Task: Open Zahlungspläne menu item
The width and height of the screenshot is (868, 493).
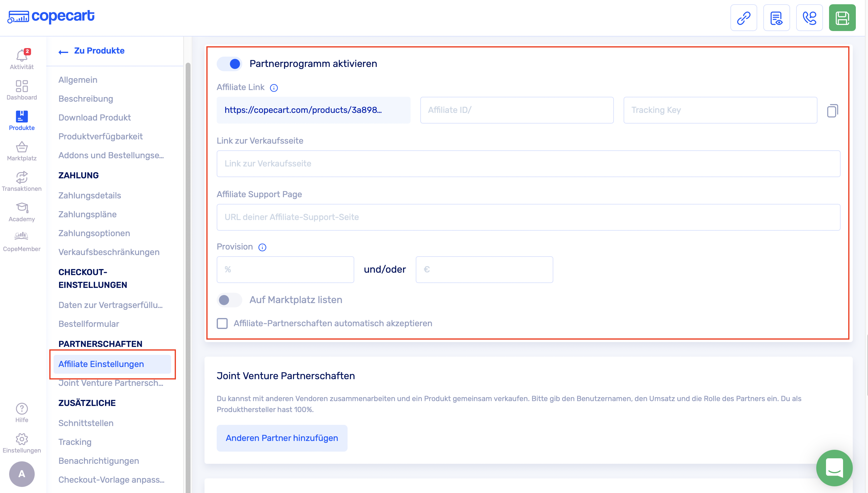Action: click(x=87, y=214)
